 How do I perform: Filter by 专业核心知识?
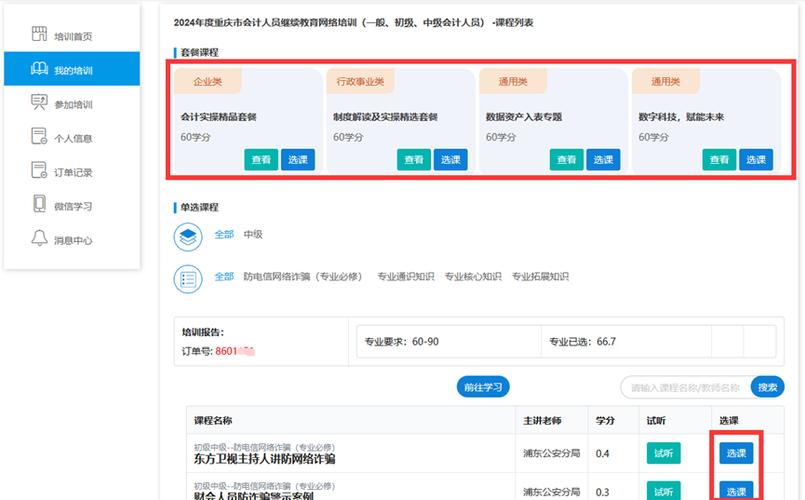(473, 276)
